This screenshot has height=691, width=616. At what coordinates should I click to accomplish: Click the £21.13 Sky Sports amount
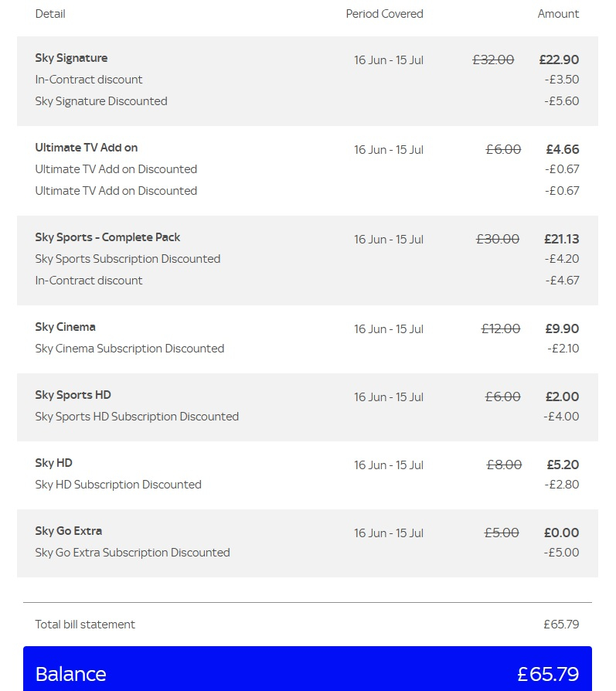coord(562,240)
